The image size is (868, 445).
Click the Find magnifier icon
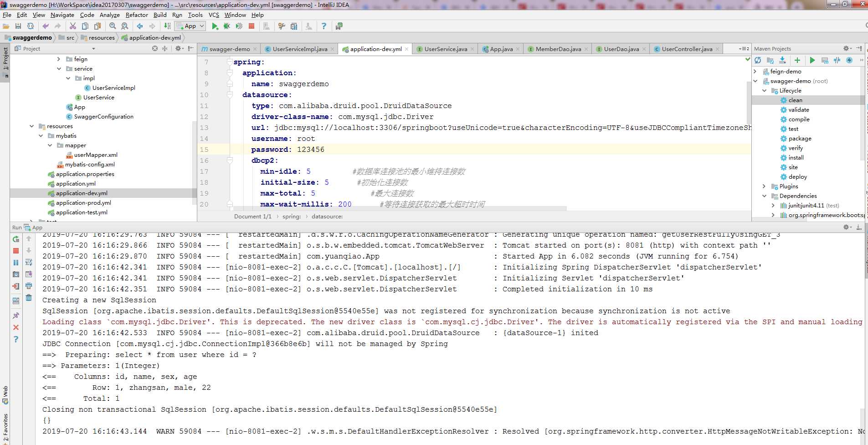[113, 26]
